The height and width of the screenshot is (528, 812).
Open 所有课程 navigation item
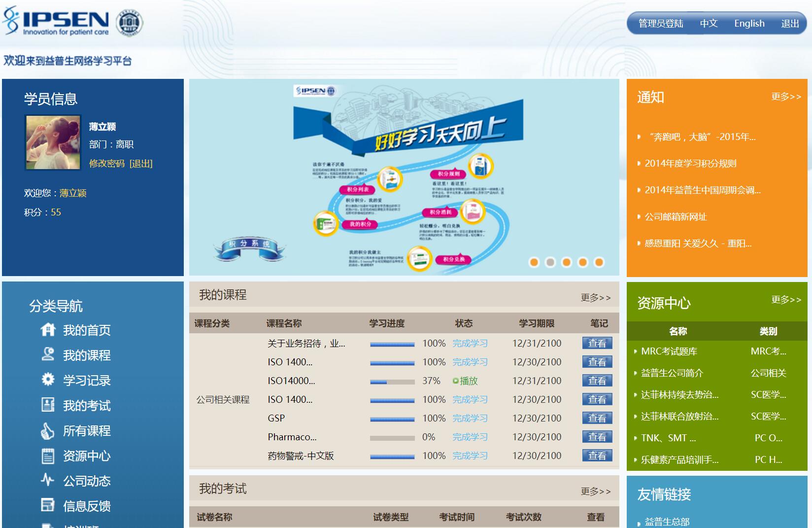(87, 430)
